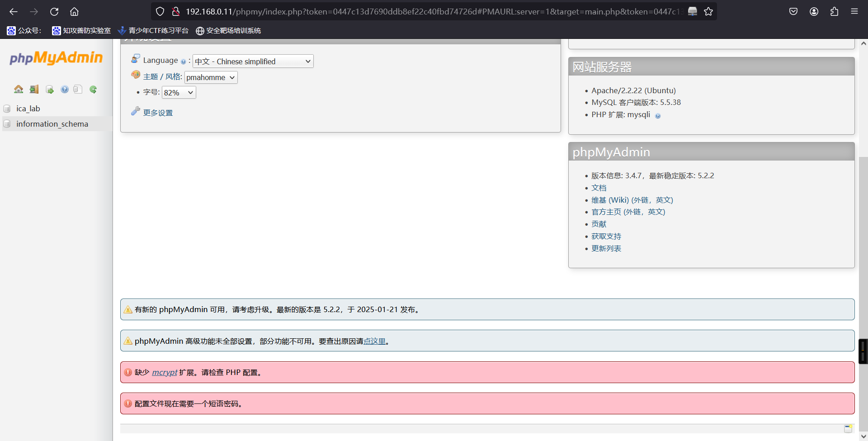
Task: Click the new version 5.2.2 available notice
Action: point(487,309)
